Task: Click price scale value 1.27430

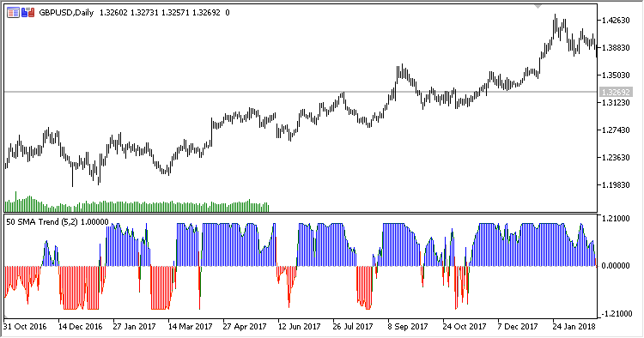Action: (x=616, y=130)
